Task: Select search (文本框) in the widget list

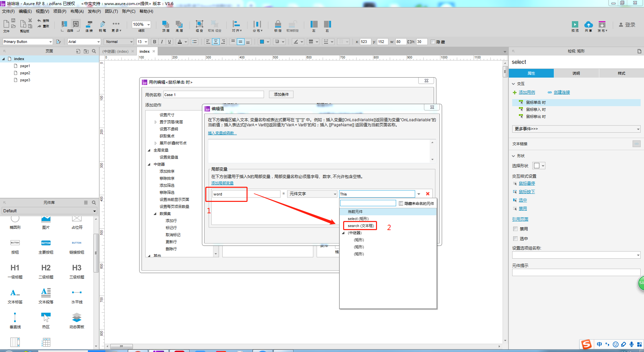Action: (361, 226)
